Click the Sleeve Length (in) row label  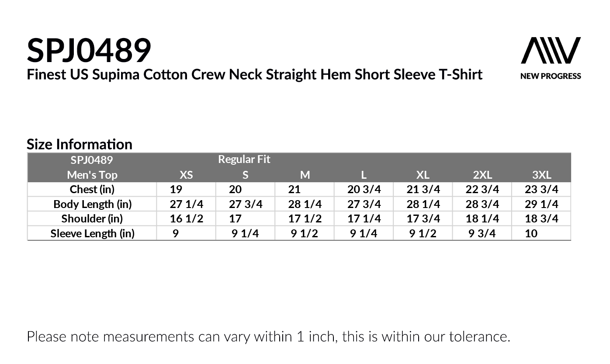(92, 233)
